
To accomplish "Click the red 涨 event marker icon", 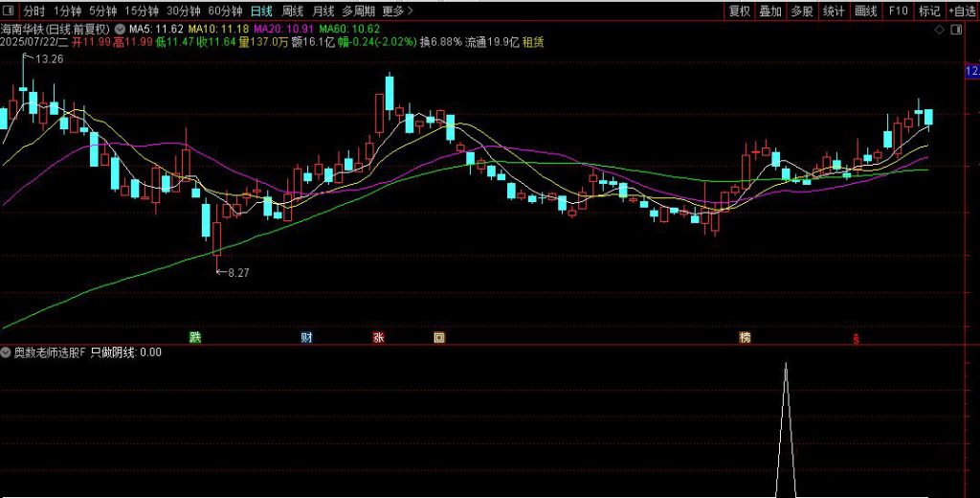I will [378, 337].
